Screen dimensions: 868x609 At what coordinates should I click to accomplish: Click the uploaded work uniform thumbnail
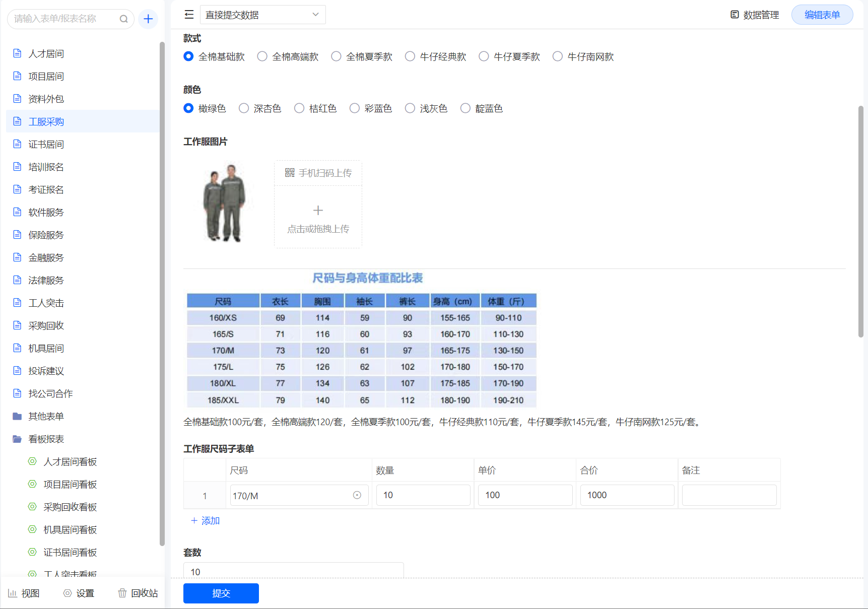pos(225,202)
